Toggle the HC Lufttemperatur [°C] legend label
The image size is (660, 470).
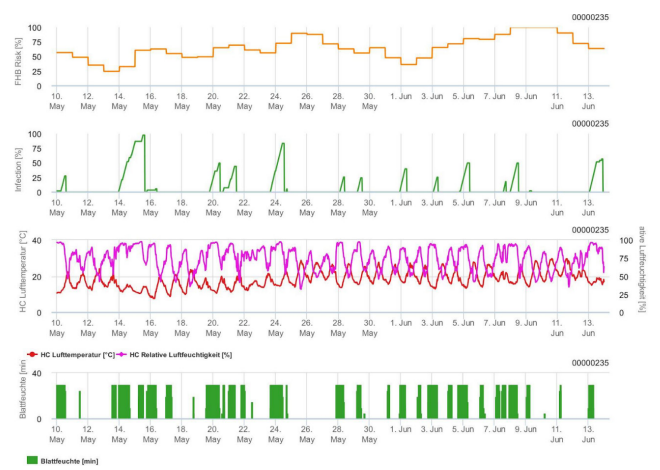click(81, 354)
